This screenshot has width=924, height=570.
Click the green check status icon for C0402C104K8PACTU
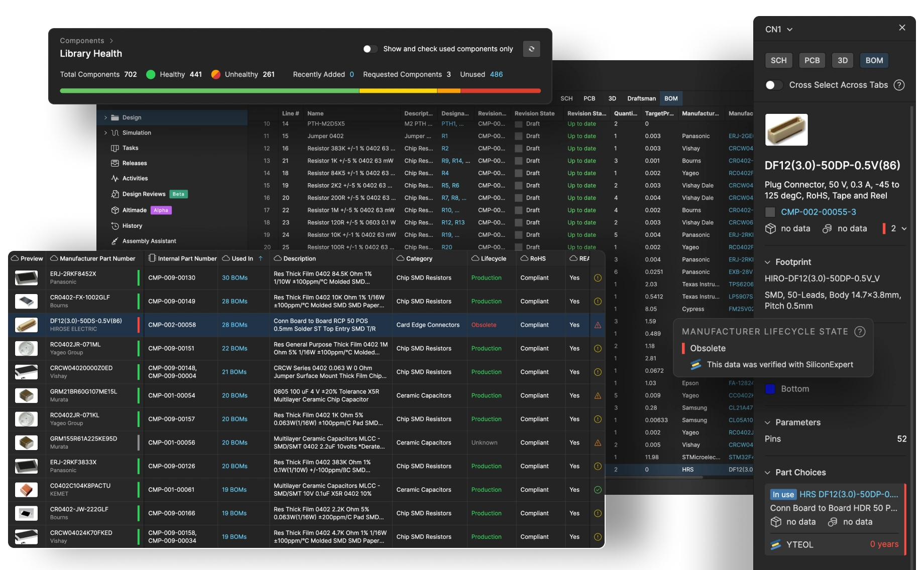[x=598, y=490]
